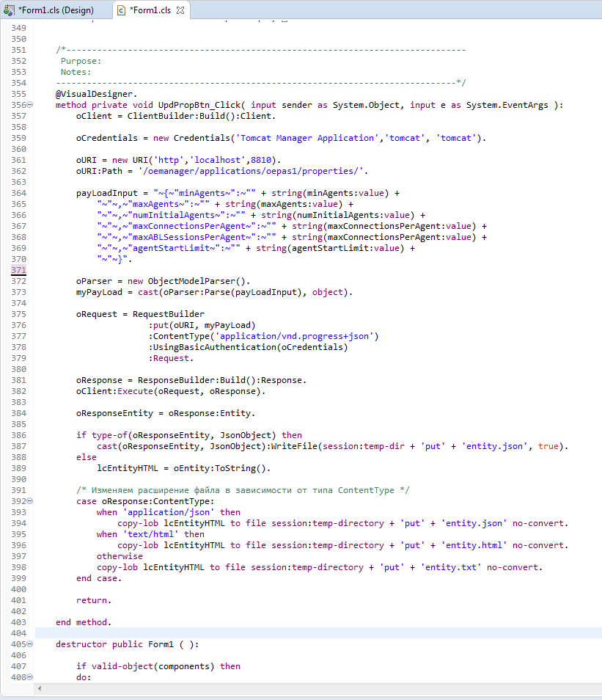The width and height of the screenshot is (602, 700).
Task: Click the horizontal scrollbar left arrow
Action: pyautogui.click(x=40, y=688)
